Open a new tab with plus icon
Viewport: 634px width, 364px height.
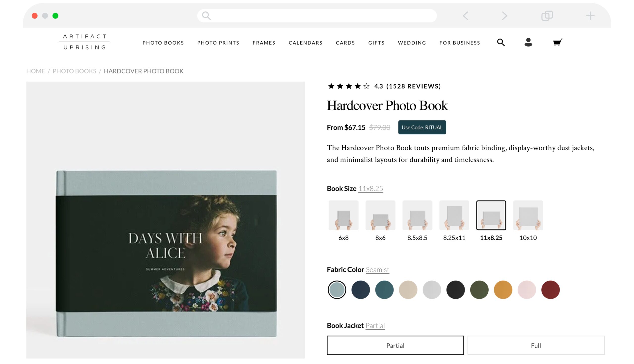pyautogui.click(x=590, y=16)
